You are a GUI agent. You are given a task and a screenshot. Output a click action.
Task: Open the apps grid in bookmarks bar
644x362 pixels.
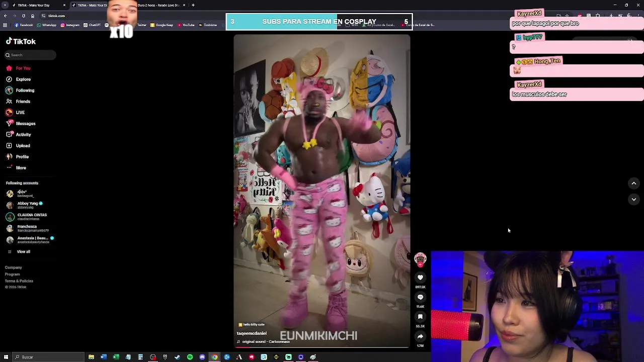tap(6, 25)
